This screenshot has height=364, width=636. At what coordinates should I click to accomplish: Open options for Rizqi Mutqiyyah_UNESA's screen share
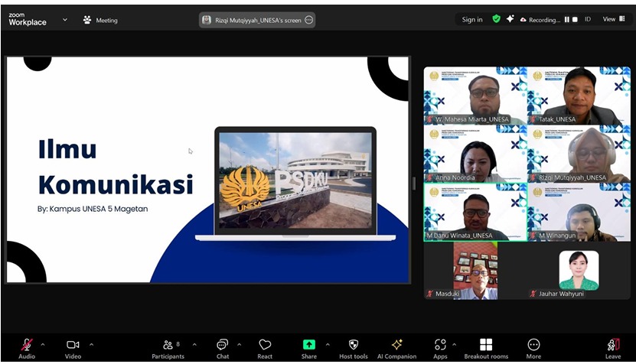click(x=309, y=20)
